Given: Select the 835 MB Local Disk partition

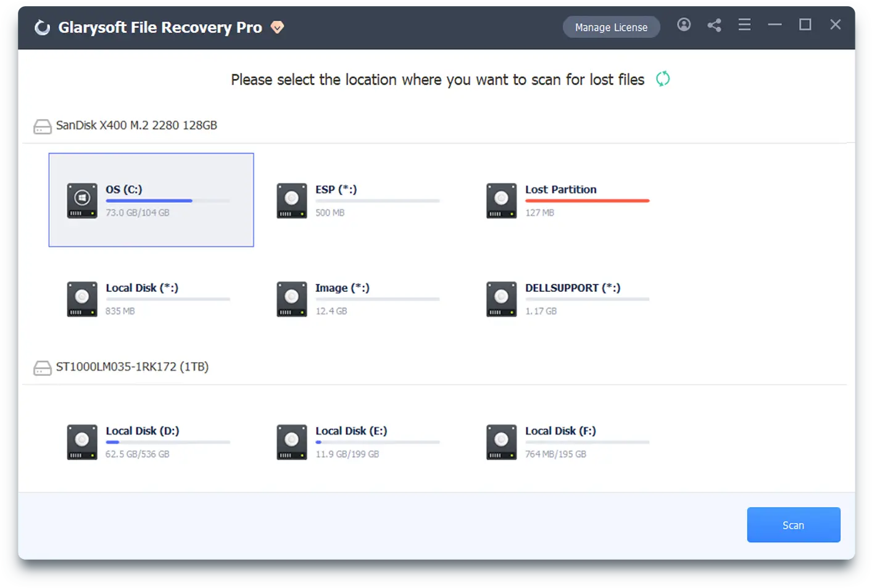Looking at the screenshot, I should coord(148,299).
